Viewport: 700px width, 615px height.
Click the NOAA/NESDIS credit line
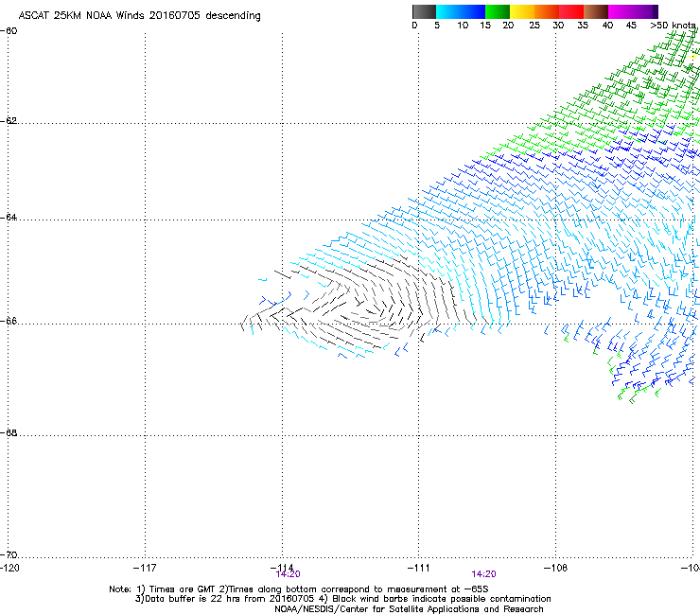[x=409, y=609]
